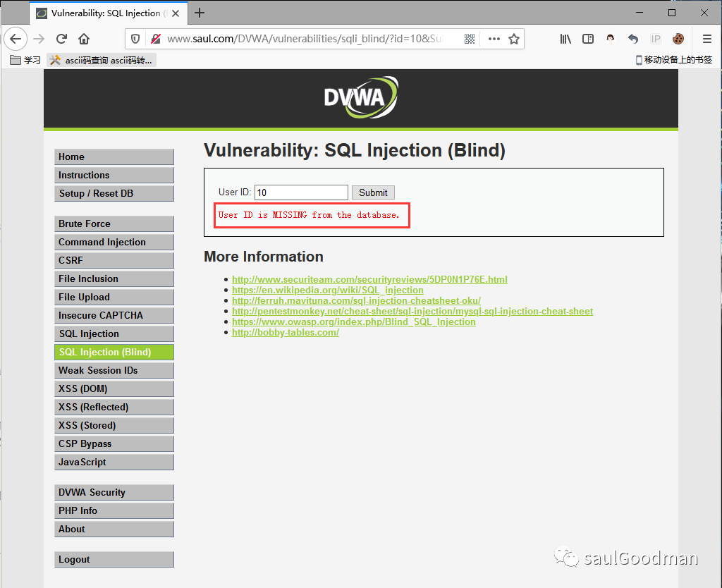
Task: Open the XSS (DOM) page
Action: point(114,388)
